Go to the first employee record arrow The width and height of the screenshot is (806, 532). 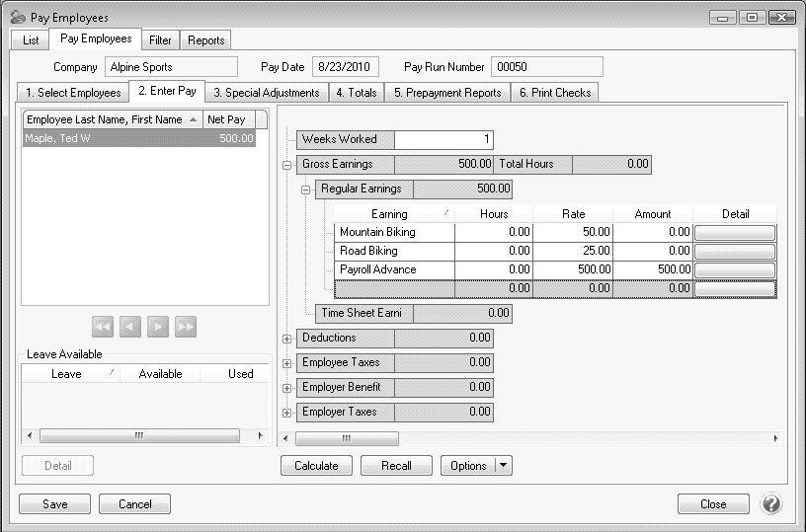tap(102, 327)
